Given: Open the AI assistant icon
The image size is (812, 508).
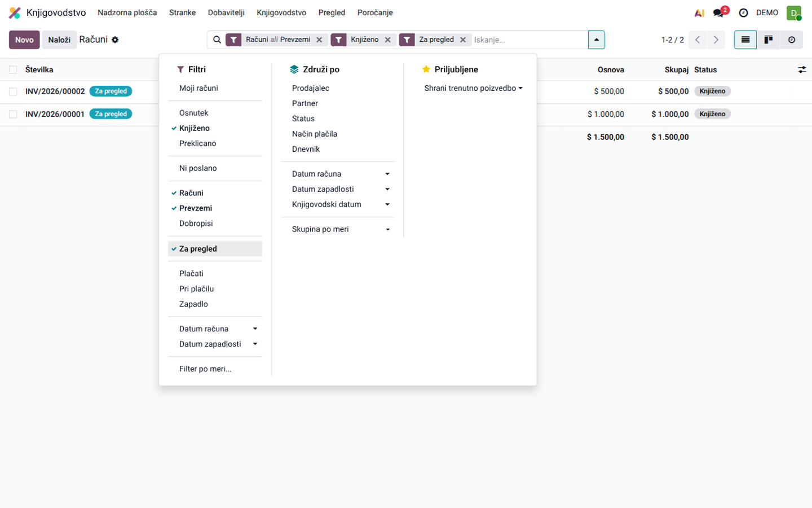Looking at the screenshot, I should pos(699,12).
